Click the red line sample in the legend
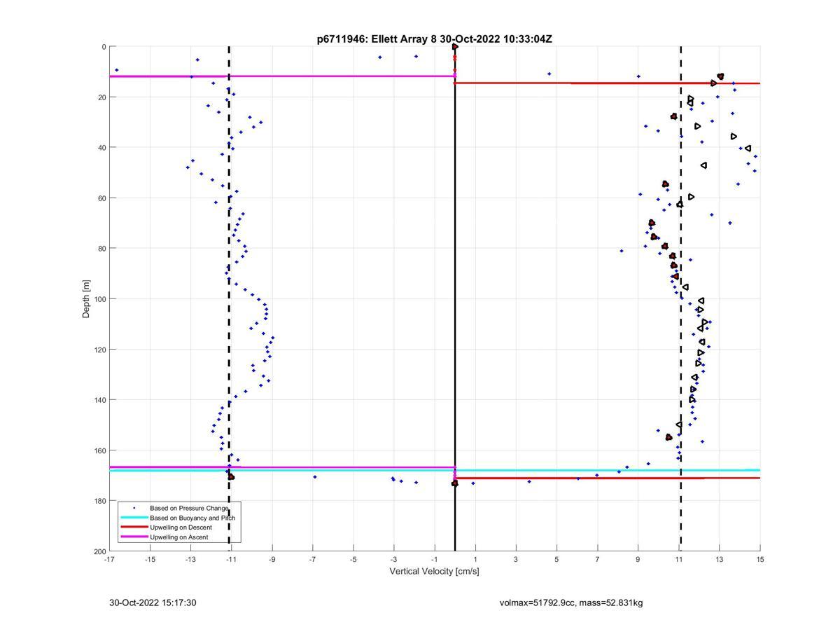 pos(134,528)
